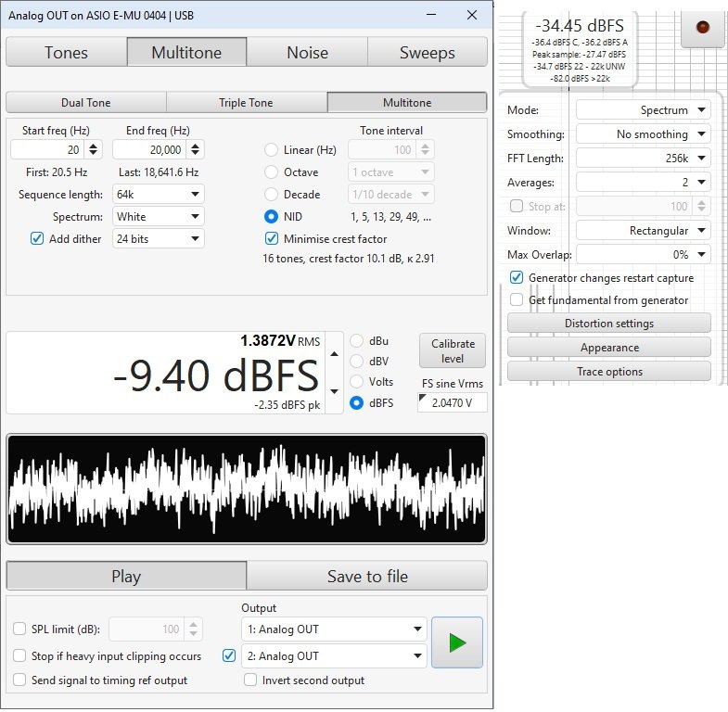728x712 pixels.
Task: Open the Spectrum White dropdown
Action: [158, 216]
